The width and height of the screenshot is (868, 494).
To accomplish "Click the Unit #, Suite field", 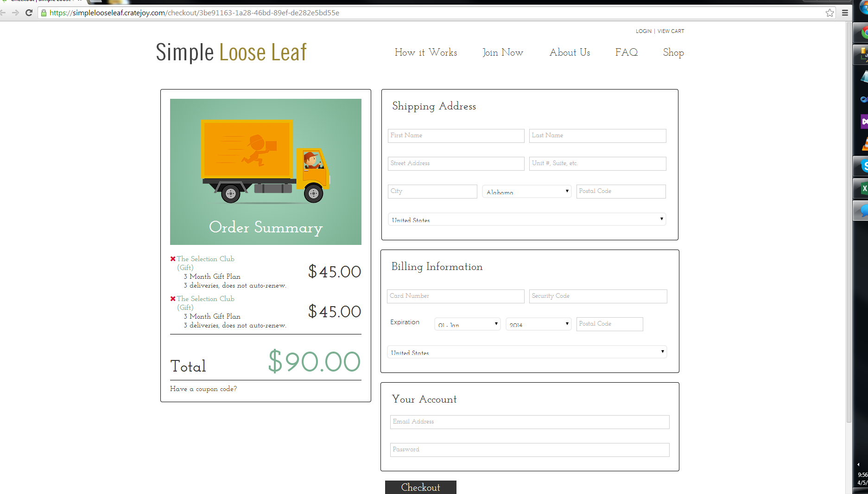I will (597, 164).
